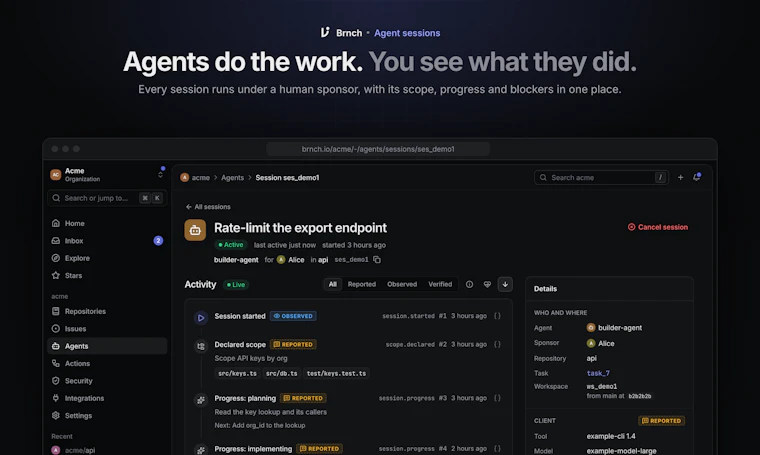
Task: Click the Session started play icon
Action: pyautogui.click(x=201, y=318)
